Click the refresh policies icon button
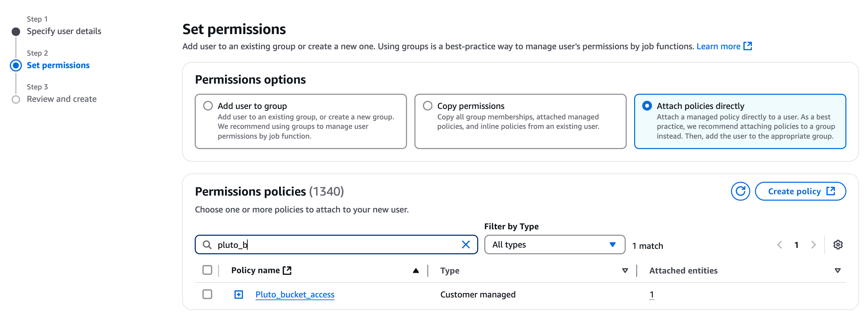 pos(740,191)
